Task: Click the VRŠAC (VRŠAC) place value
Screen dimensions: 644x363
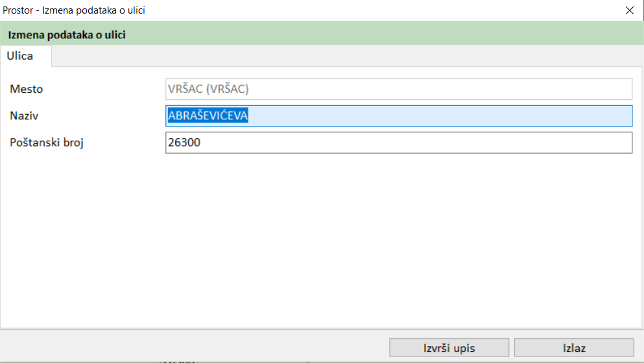Action: [208, 89]
